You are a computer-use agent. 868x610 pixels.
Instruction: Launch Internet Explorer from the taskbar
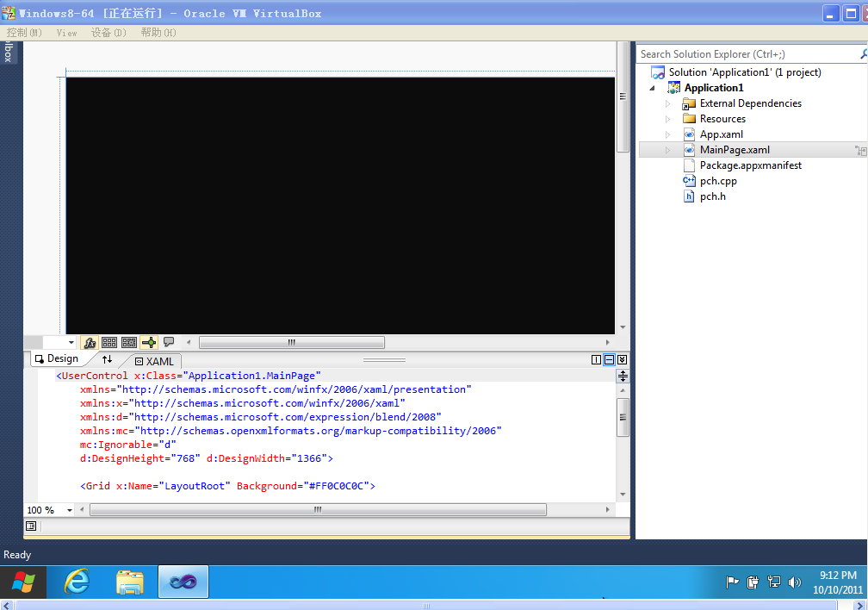77,582
